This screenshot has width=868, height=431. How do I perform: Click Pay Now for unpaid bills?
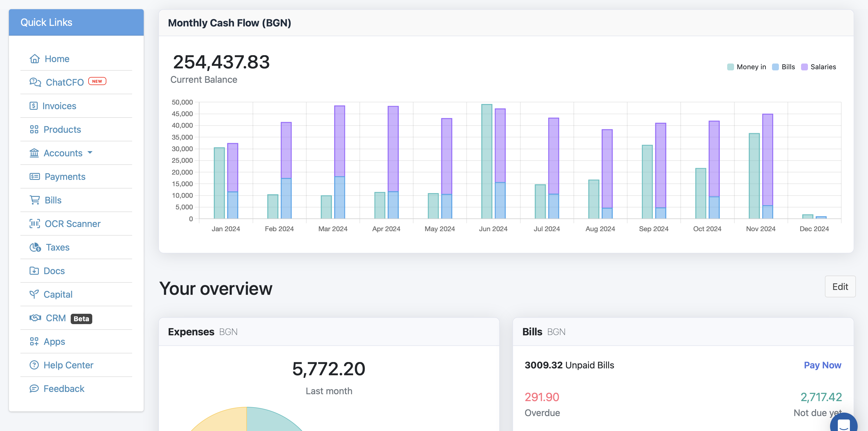pyautogui.click(x=823, y=365)
